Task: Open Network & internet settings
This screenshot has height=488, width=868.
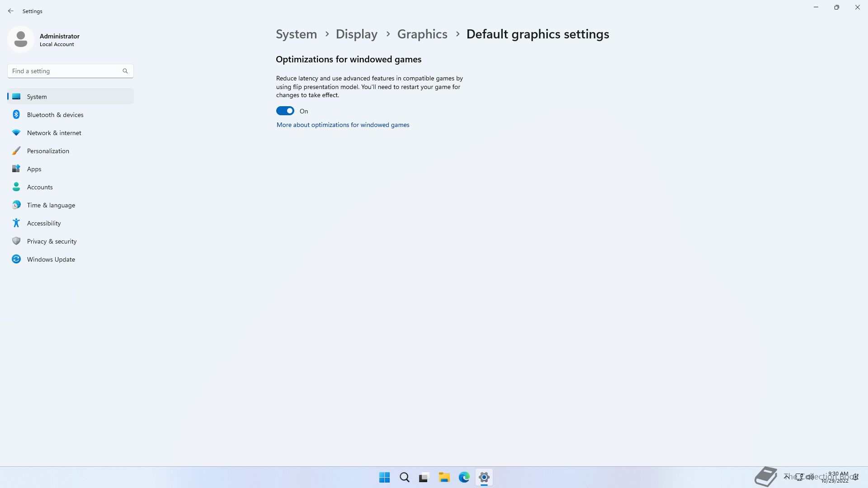Action: [x=54, y=133]
